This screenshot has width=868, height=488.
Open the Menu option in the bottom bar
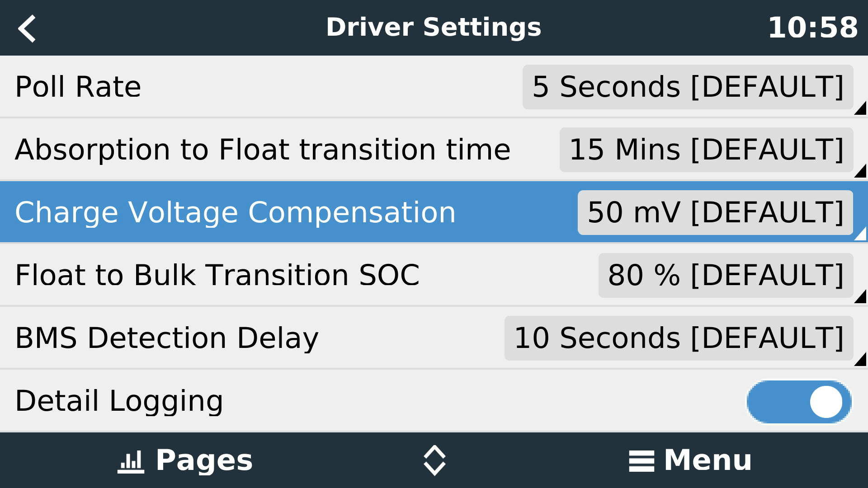click(x=690, y=461)
